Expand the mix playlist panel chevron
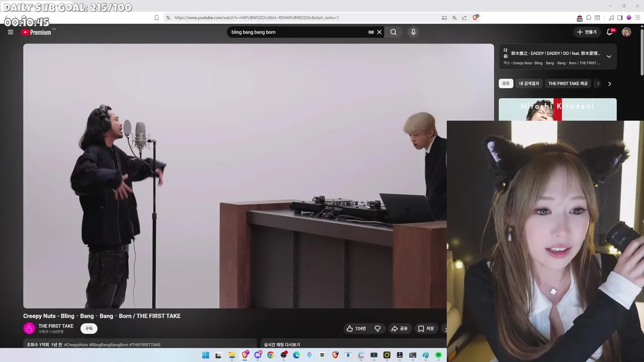Image resolution: width=644 pixels, height=362 pixels. [609, 56]
